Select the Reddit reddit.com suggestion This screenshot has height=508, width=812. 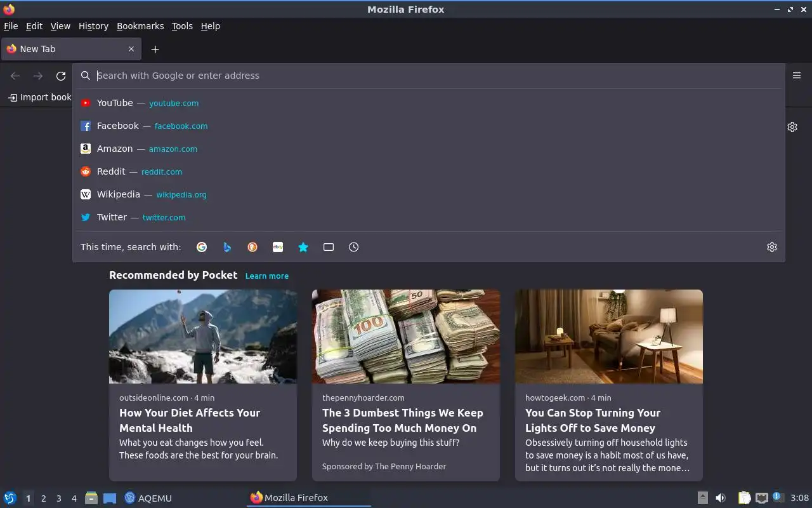(429, 171)
